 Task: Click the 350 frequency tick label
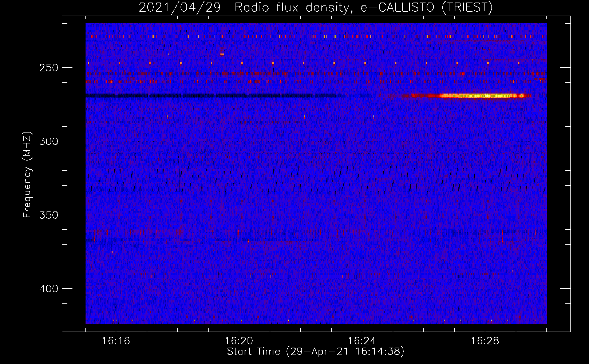point(49,215)
